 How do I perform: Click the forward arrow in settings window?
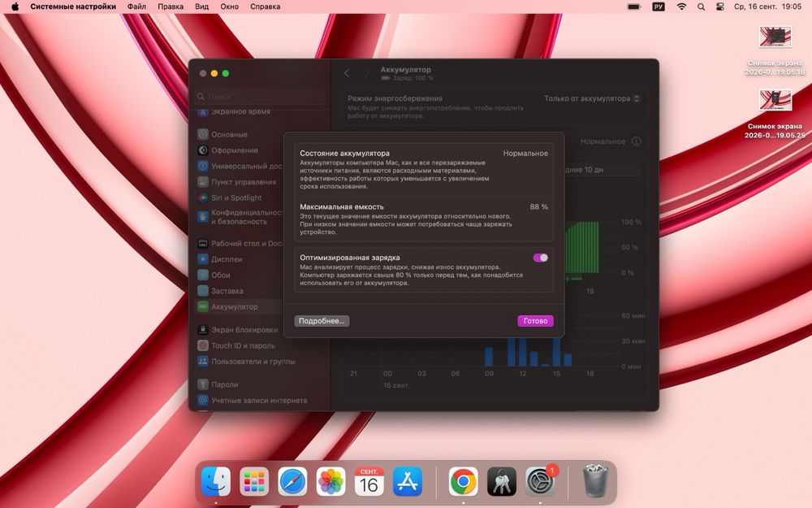tap(366, 74)
